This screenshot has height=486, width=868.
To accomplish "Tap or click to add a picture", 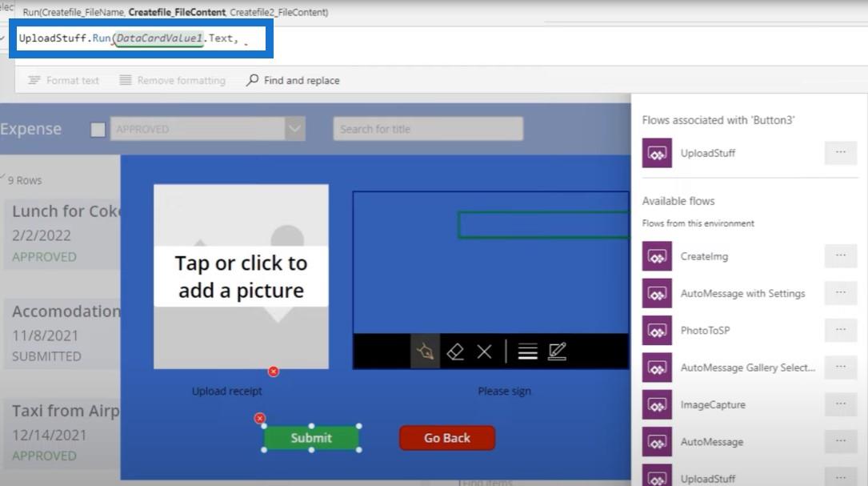I will 241,276.
